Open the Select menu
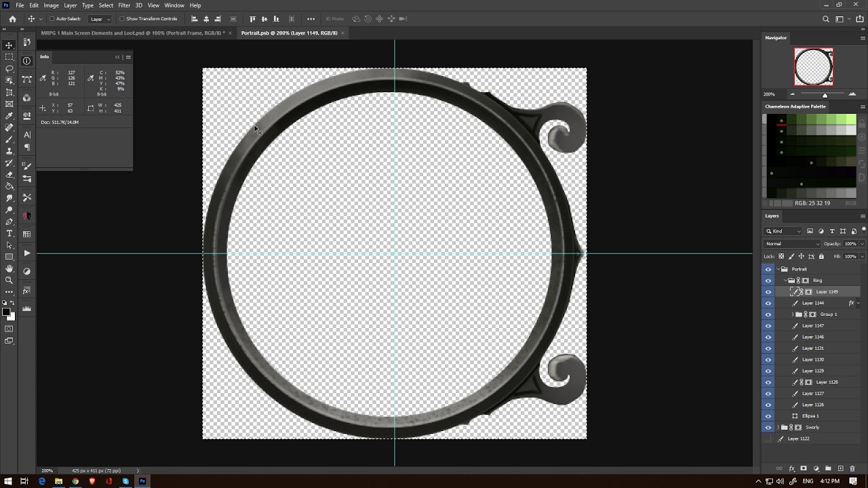Viewport: 868px width, 488px height. click(106, 5)
